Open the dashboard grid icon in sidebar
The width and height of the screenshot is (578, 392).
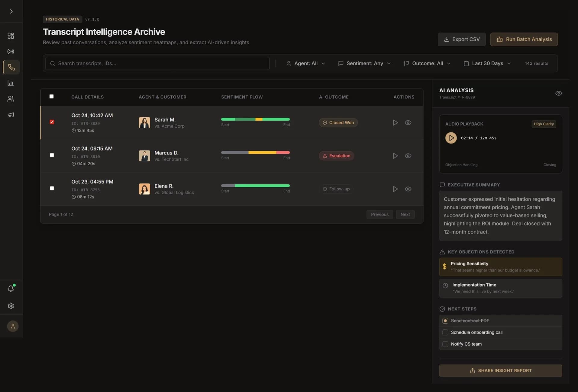[x=11, y=36]
